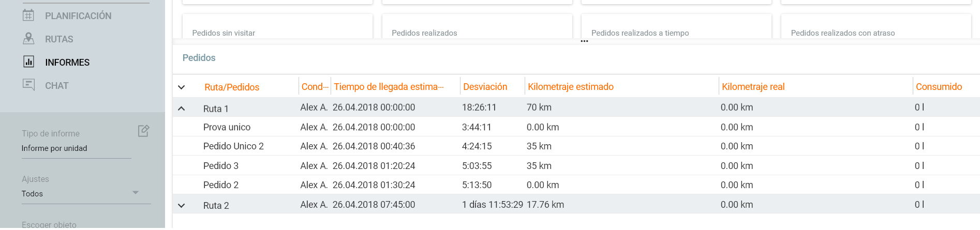This screenshot has height=230, width=980.
Task: Sort by Kilometraje estimado column
Action: tap(570, 87)
